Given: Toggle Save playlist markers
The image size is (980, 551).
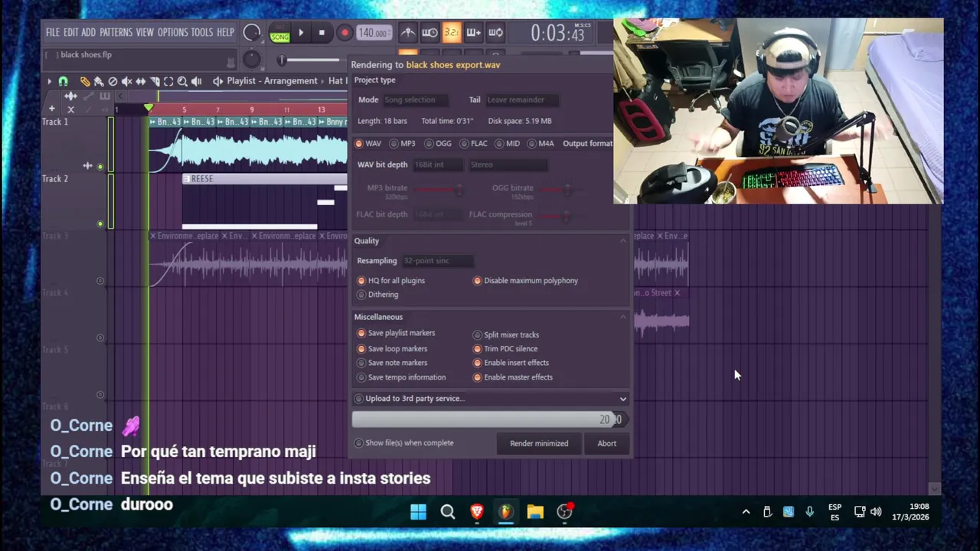Looking at the screenshot, I should pyautogui.click(x=396, y=334).
